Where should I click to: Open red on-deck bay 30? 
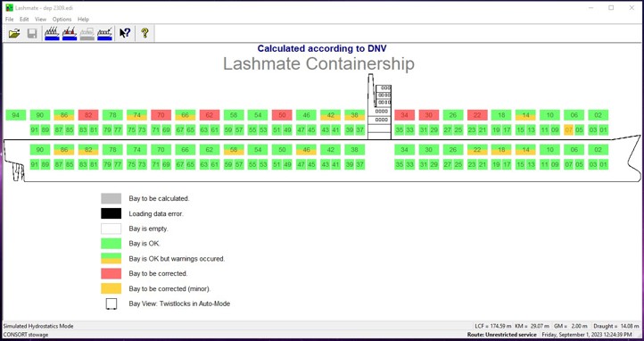[429, 115]
